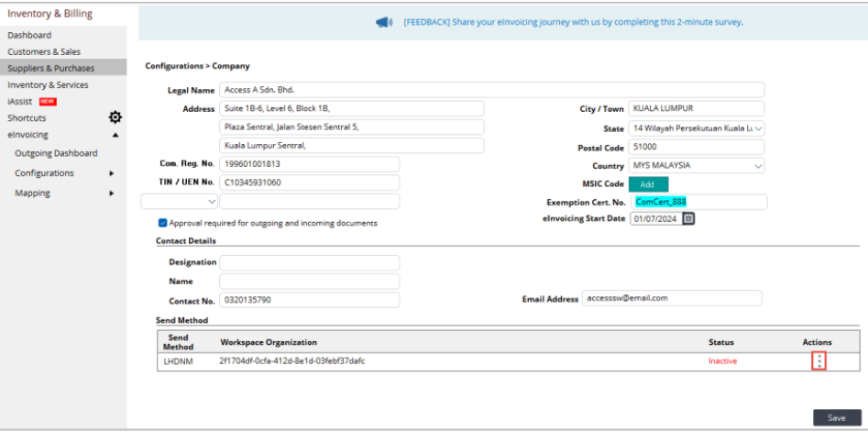This screenshot has height=432, width=868.
Task: Click the NEW badge beside iAssist
Action: pos(49,102)
